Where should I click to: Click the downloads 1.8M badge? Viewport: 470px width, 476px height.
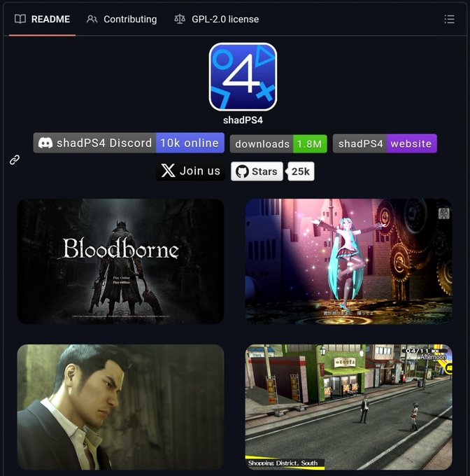[278, 143]
